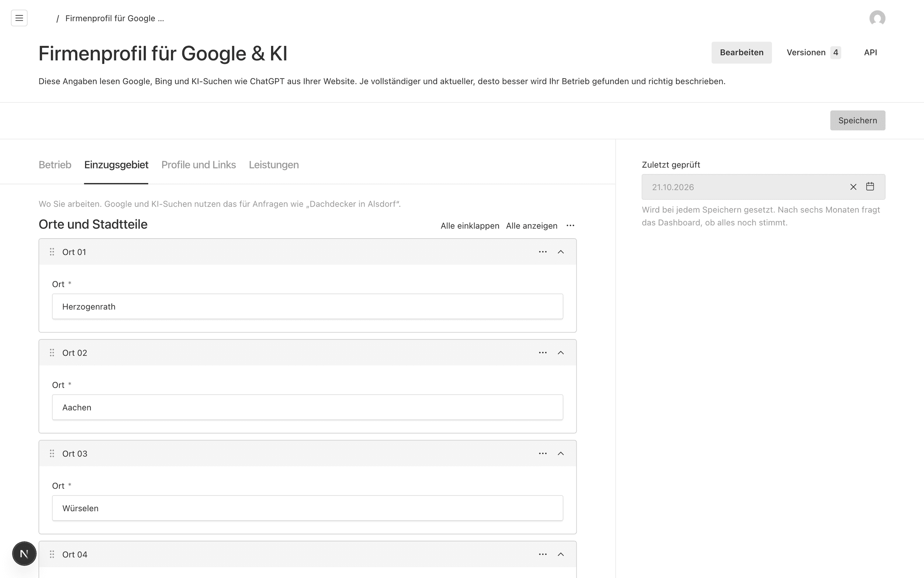The height and width of the screenshot is (578, 924).
Task: Click the Ort 01 header label
Action: pyautogui.click(x=74, y=252)
